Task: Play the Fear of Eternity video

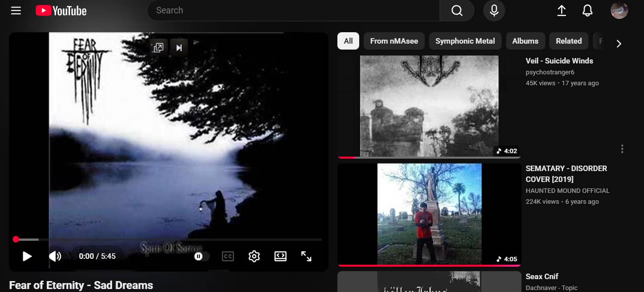Action: coord(27,256)
